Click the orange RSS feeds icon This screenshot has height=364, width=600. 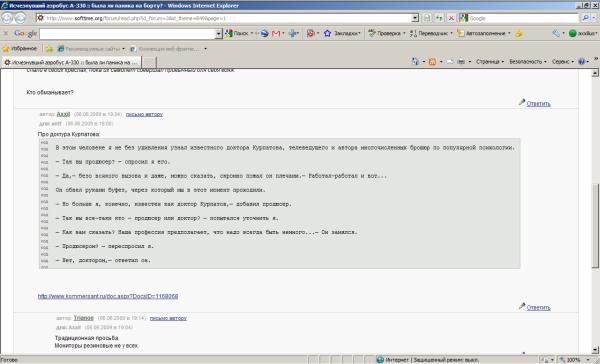tap(432, 61)
